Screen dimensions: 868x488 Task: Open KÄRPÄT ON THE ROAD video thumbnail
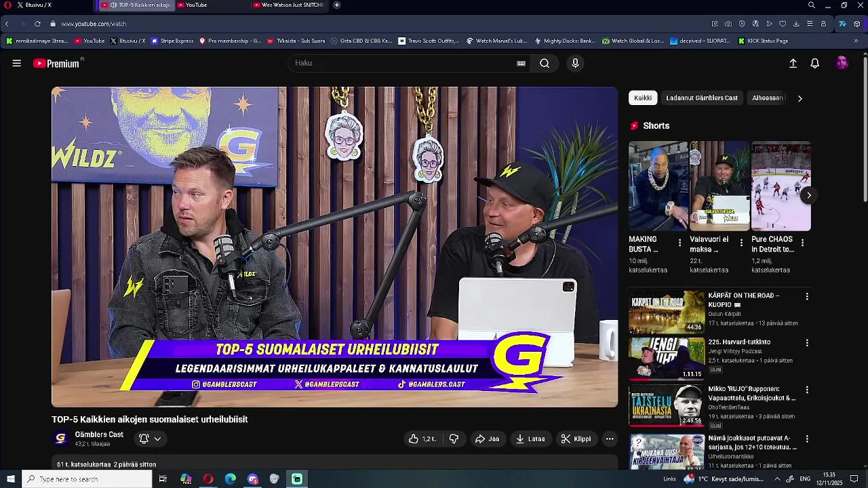pyautogui.click(x=667, y=312)
